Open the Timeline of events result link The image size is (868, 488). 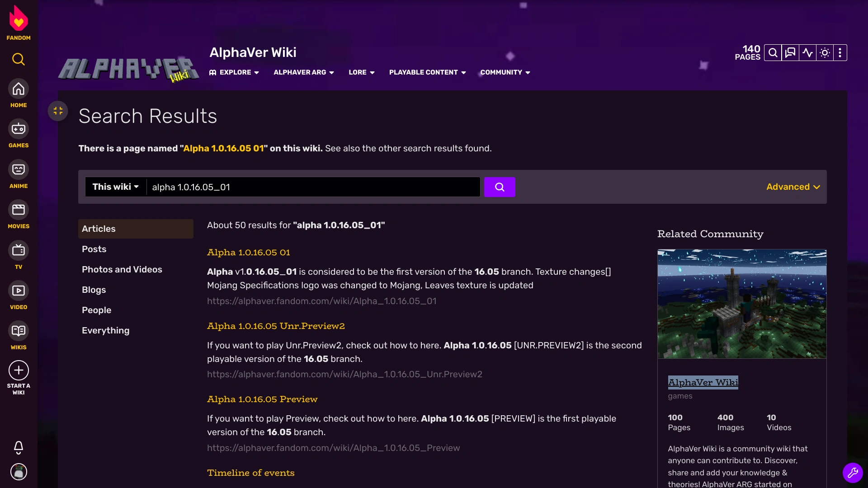pos(250,473)
